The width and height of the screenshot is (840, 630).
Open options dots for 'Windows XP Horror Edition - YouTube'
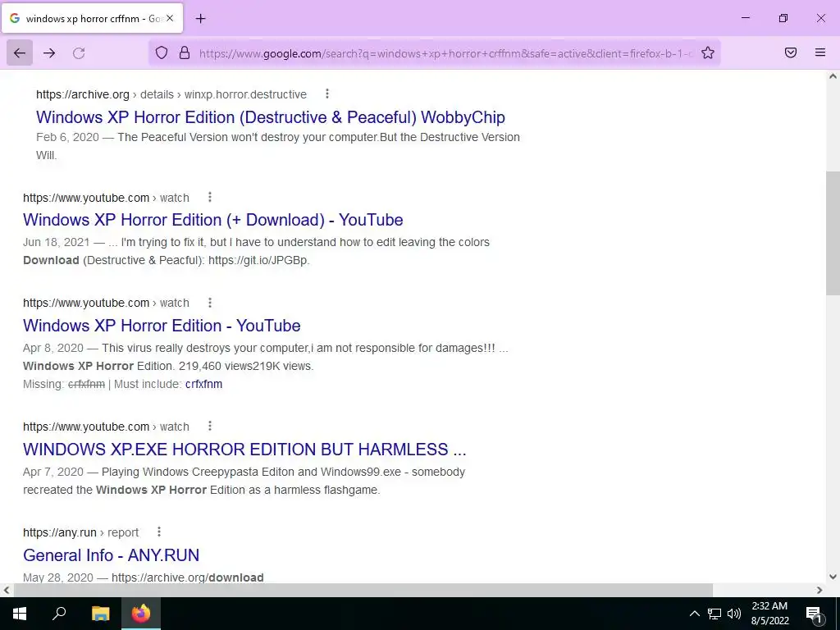point(210,302)
